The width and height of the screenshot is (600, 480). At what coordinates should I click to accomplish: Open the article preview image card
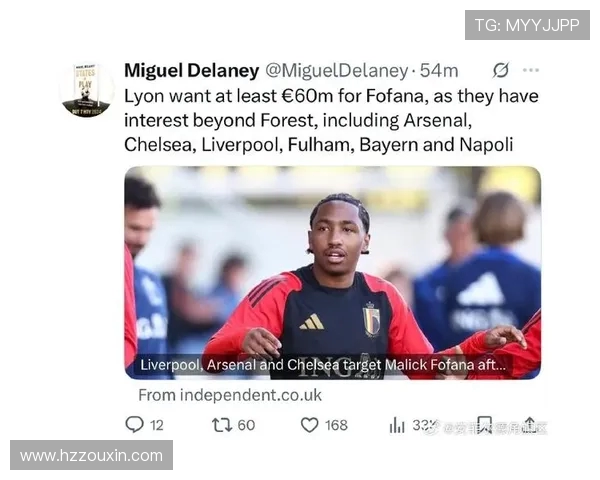(333, 273)
